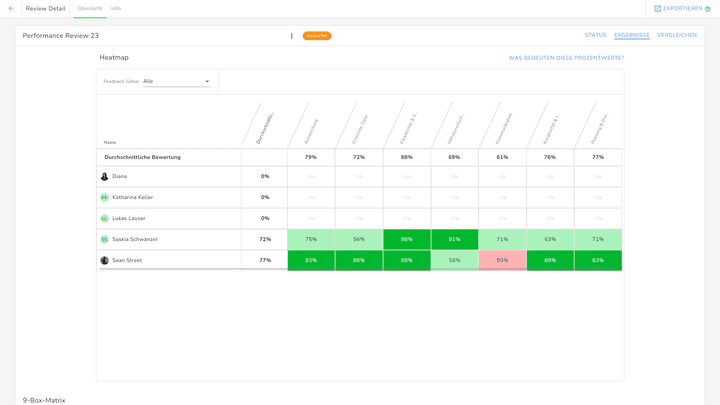Open the Status view tab
This screenshot has width=720, height=405.
coord(595,35)
